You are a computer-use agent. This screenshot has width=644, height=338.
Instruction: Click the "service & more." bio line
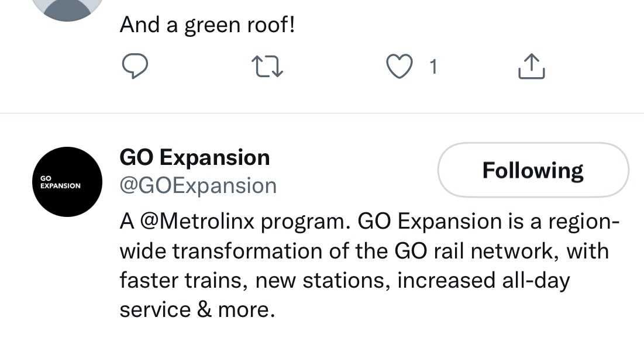point(197,309)
